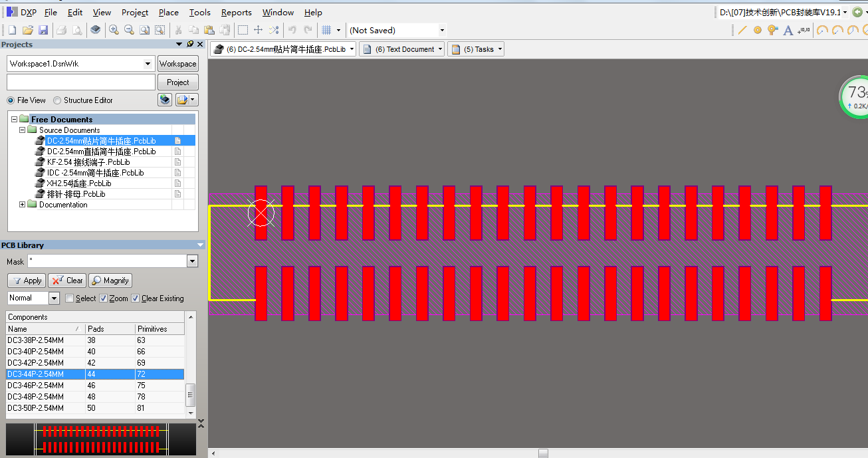
Task: Open the Tools menu
Action: (199, 12)
